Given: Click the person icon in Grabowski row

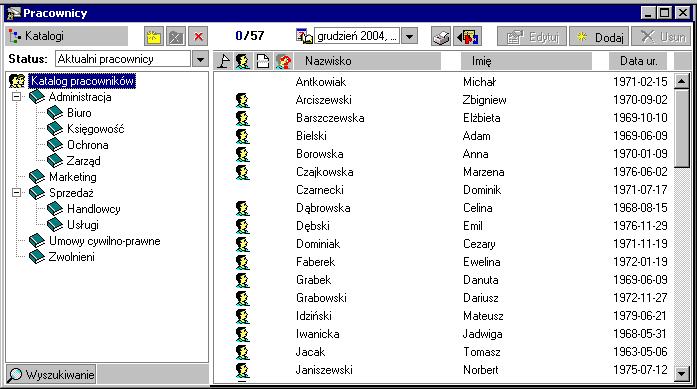Looking at the screenshot, I should point(243,298).
